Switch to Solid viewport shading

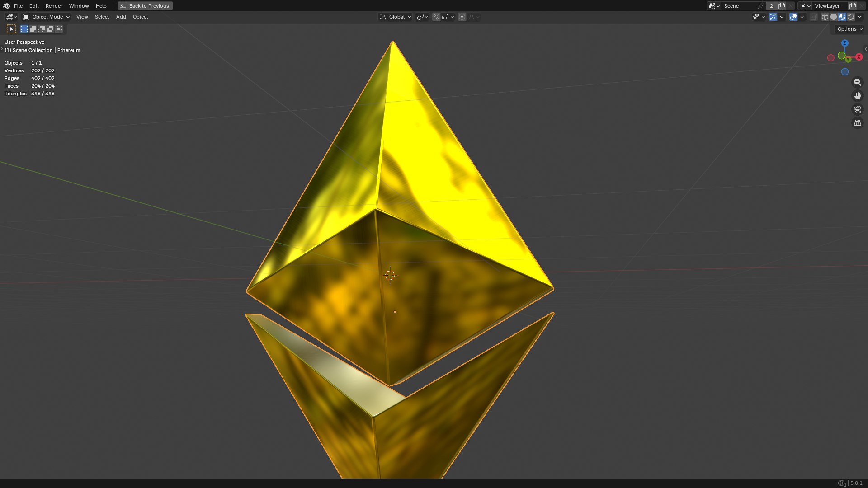(x=834, y=17)
